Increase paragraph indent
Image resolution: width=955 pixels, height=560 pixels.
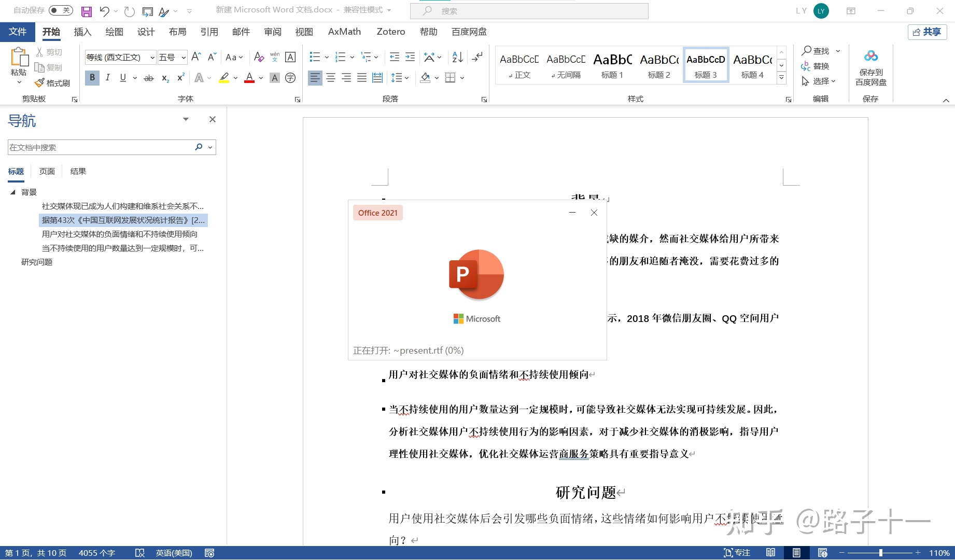pyautogui.click(x=410, y=57)
